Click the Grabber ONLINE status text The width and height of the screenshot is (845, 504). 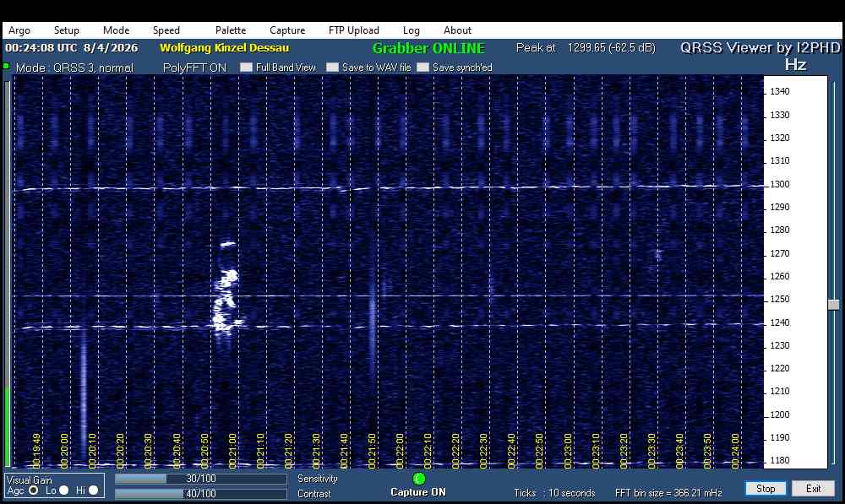click(429, 48)
